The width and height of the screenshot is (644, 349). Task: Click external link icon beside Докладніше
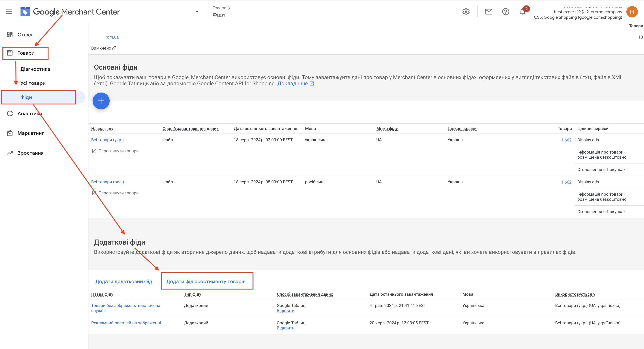pos(312,84)
